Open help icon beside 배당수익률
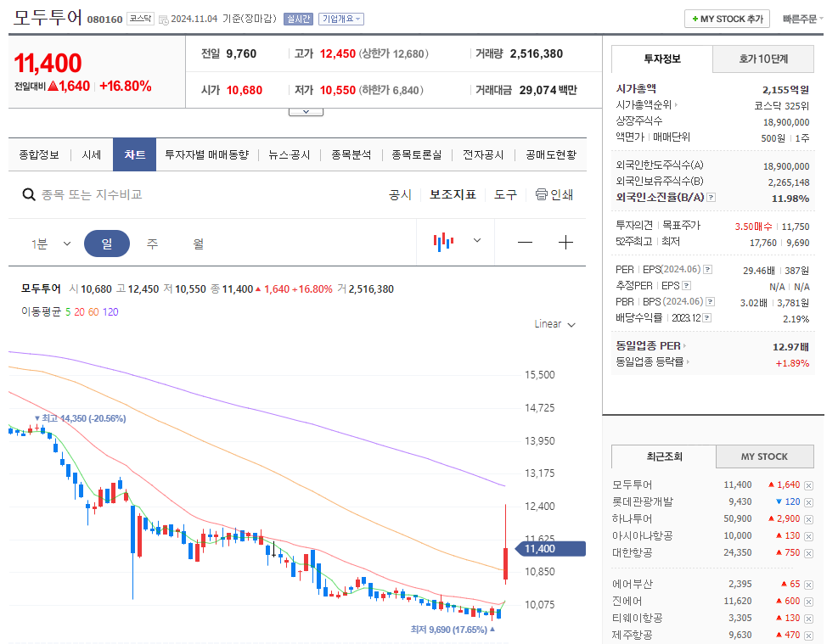This screenshot has height=644, width=838. point(707,317)
